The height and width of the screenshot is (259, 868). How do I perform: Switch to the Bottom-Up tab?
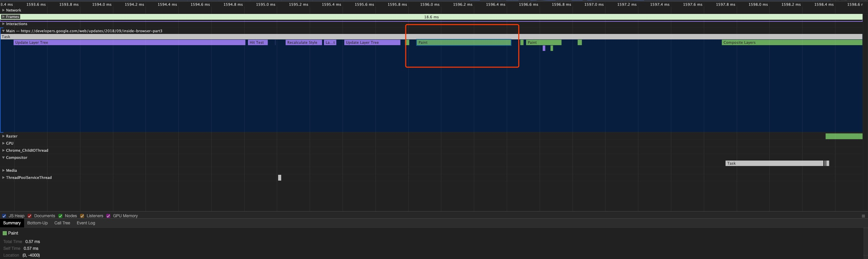37,223
